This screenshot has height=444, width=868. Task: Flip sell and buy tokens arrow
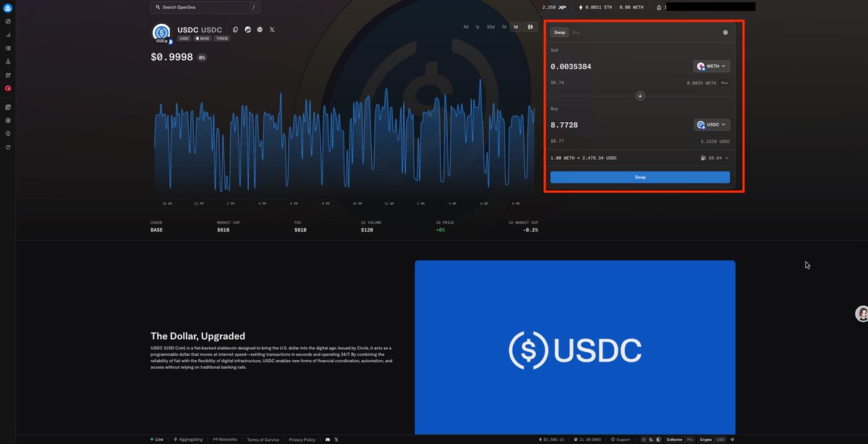tap(640, 95)
